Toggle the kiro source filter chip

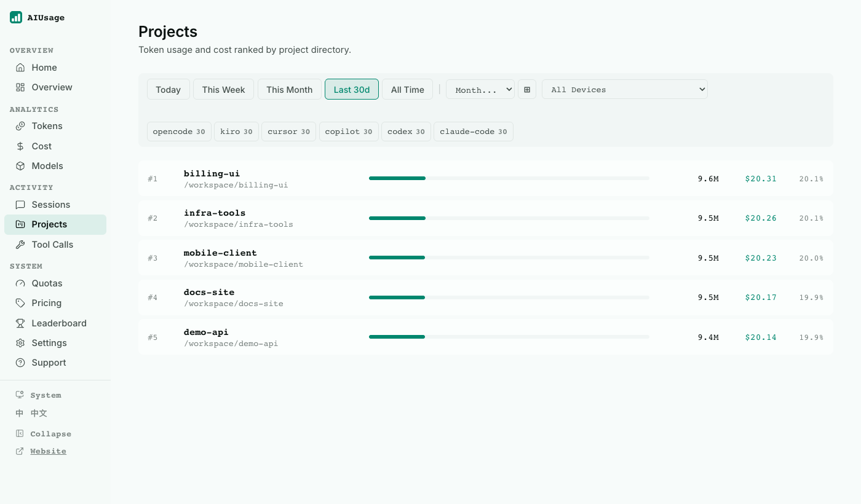(x=236, y=132)
